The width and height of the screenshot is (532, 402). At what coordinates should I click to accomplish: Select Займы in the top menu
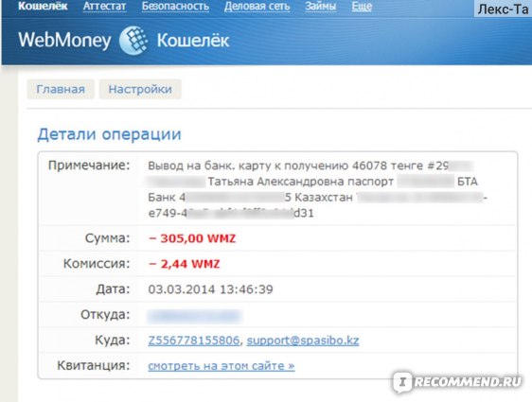[321, 6]
